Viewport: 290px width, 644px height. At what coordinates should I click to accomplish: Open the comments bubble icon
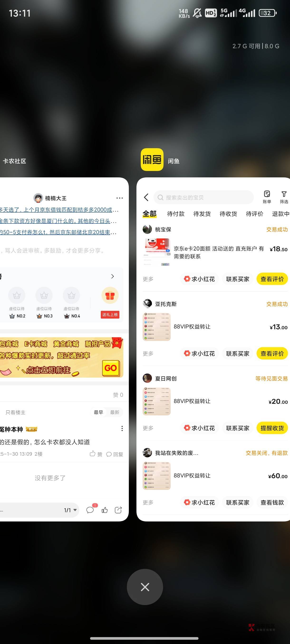(90, 510)
